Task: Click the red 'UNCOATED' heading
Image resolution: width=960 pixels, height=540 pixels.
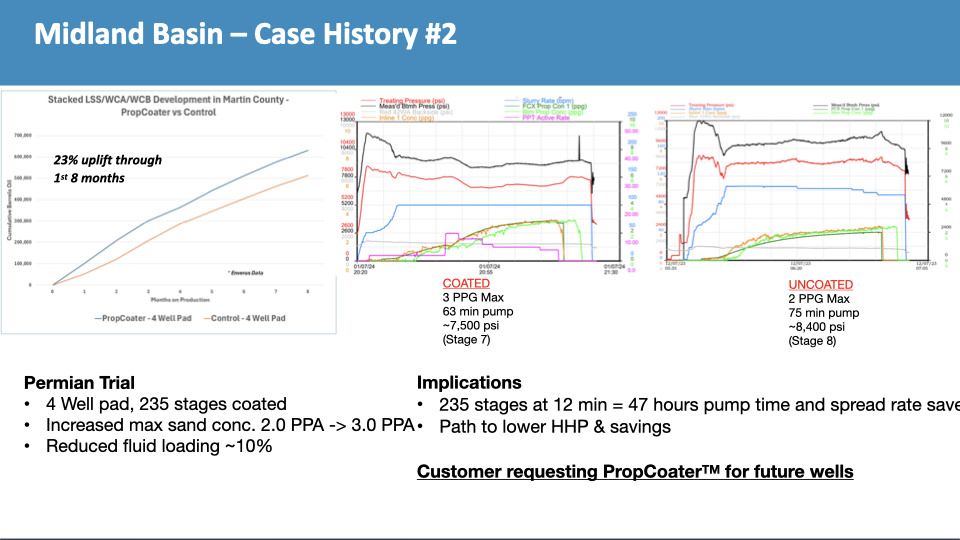Action: (x=820, y=285)
